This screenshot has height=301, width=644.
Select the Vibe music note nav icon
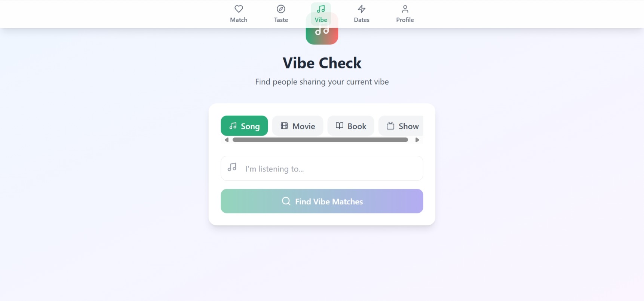point(321,9)
